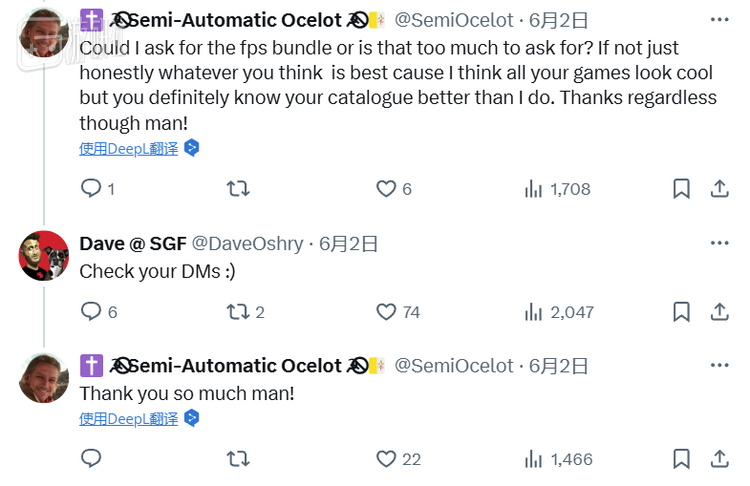The width and height of the screenshot is (750, 486).
Task: Retweet the fps bundle tweet
Action: (x=238, y=188)
